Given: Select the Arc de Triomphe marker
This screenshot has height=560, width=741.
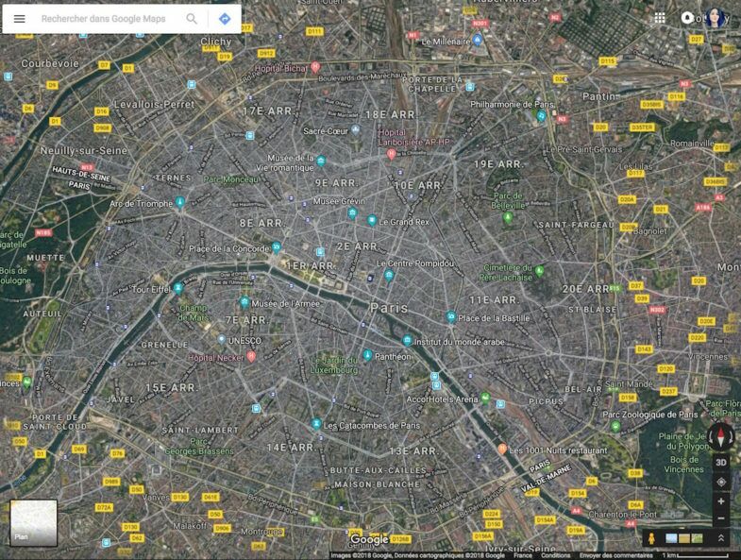Looking at the screenshot, I should (x=179, y=202).
